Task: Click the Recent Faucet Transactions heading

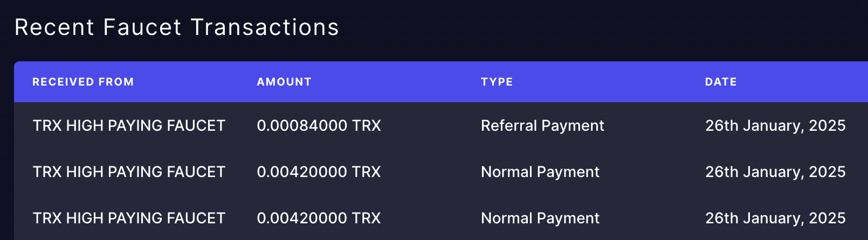Action: click(x=176, y=27)
